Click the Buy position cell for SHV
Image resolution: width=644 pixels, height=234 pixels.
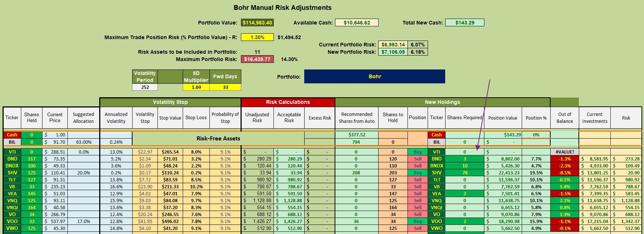[418, 173]
